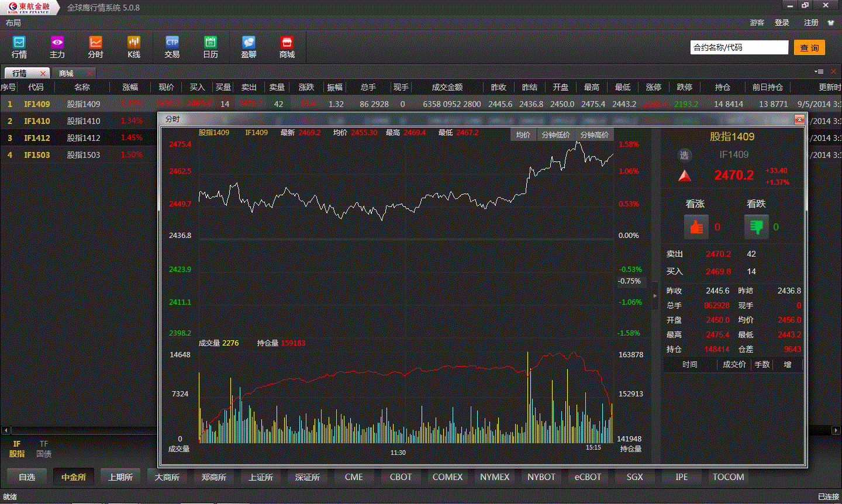
Task: Select the 上证所 exchange tab
Action: pos(261,477)
